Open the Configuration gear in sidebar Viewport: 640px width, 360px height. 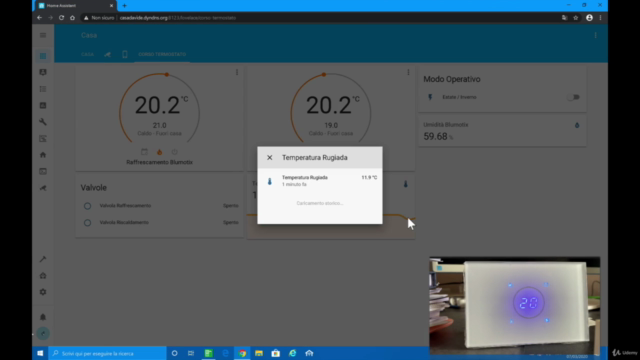point(43,292)
